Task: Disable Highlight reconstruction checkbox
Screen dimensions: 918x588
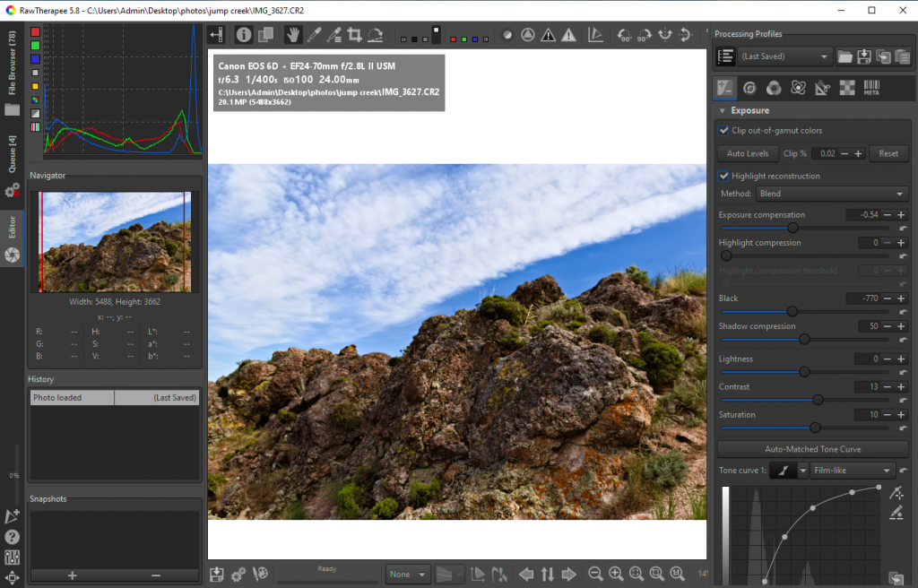Action: click(724, 176)
